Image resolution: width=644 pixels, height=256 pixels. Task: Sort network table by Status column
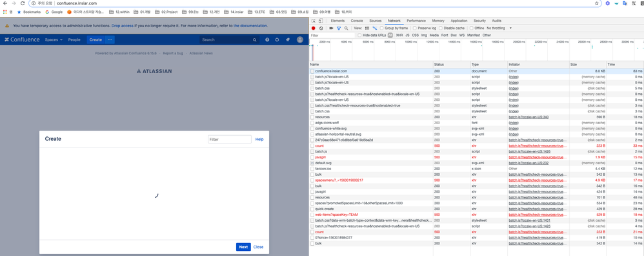(452, 65)
